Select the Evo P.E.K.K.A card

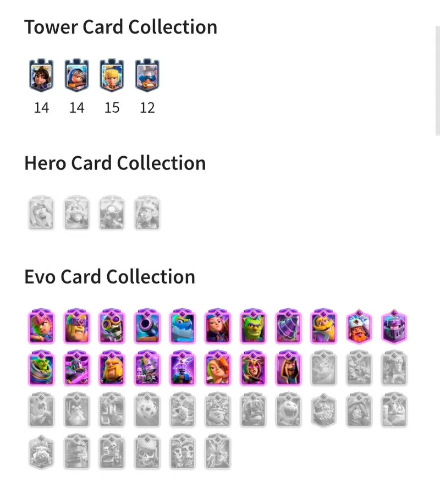[x=76, y=368]
